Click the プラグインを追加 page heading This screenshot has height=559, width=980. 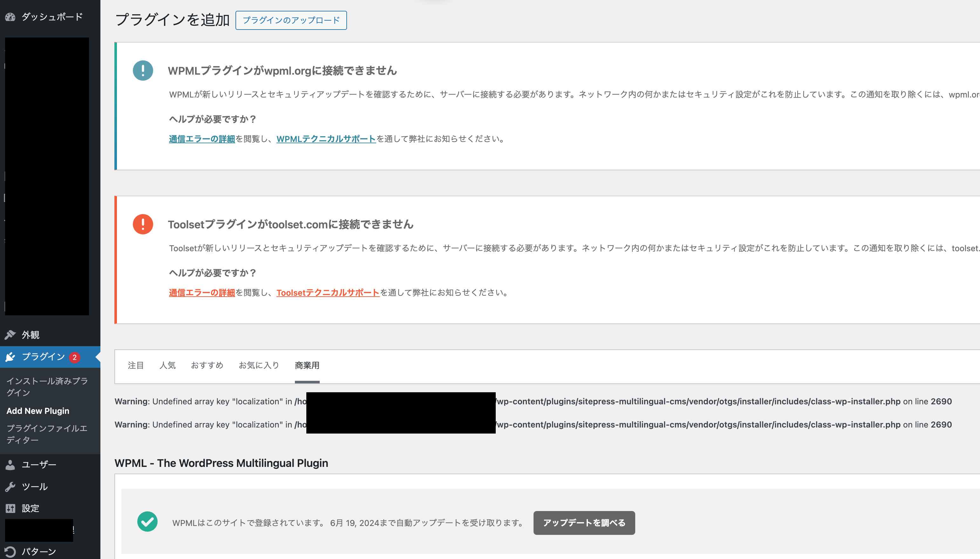coord(173,20)
